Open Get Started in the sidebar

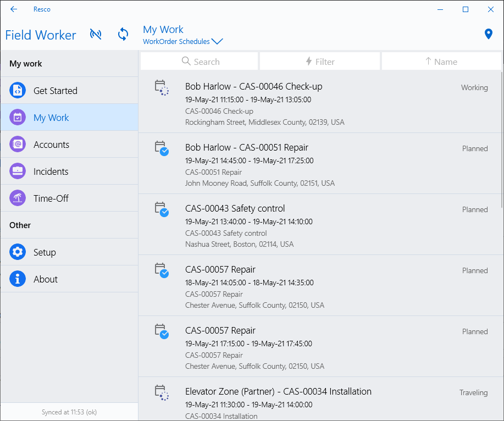click(x=69, y=90)
